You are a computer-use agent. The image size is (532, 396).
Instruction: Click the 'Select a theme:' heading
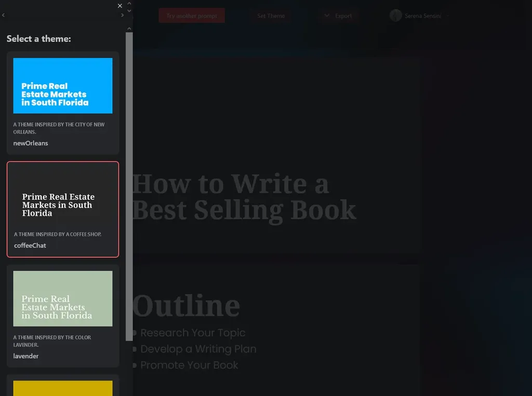click(x=38, y=38)
